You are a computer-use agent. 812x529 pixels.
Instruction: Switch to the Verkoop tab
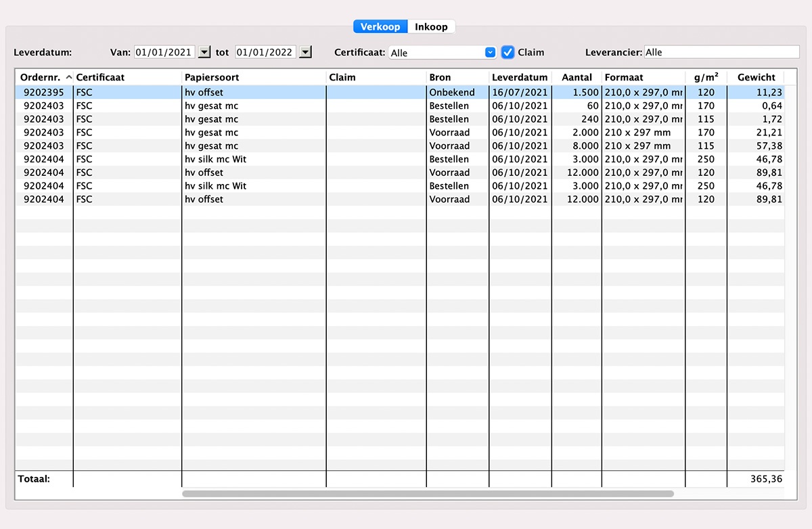(x=380, y=27)
